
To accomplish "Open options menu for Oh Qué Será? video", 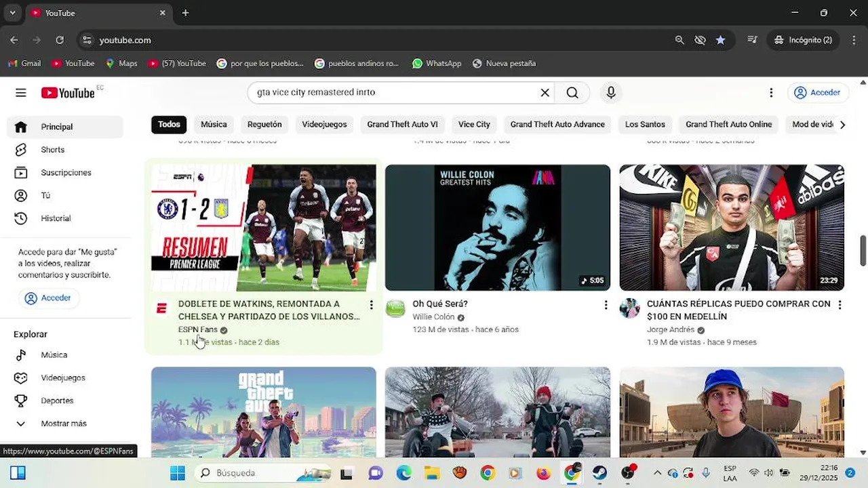I will coord(606,305).
